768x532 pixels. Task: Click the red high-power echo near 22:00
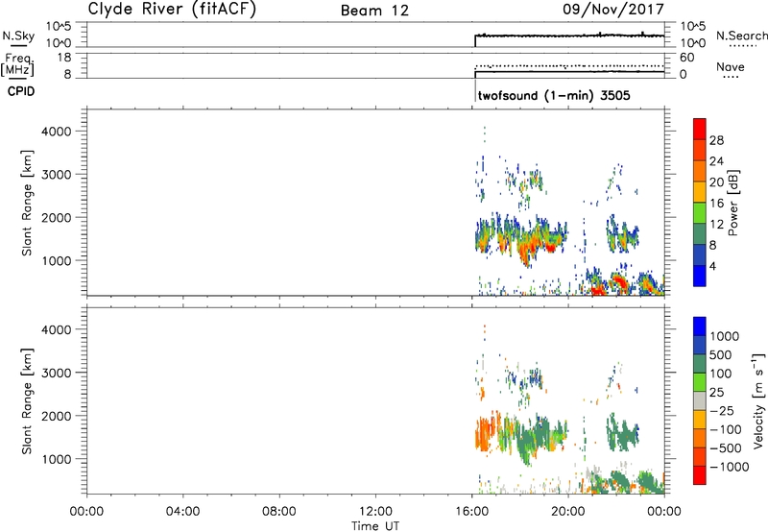click(x=618, y=282)
